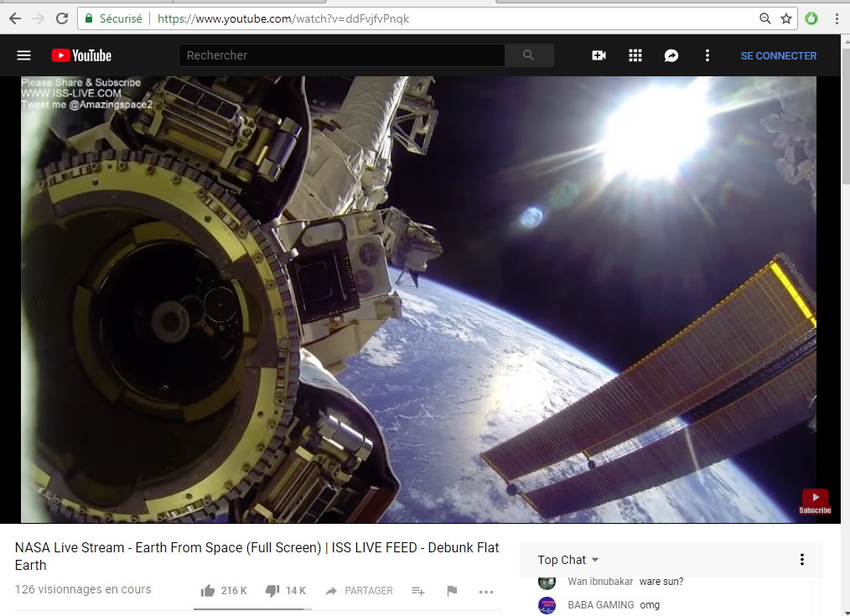Screen dimensions: 850x616
Task: Open more actions ellipsis below video
Action: point(486,592)
